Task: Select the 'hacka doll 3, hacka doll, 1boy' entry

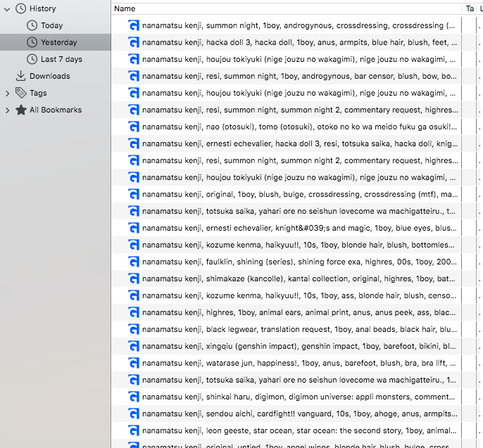Action: click(x=287, y=42)
